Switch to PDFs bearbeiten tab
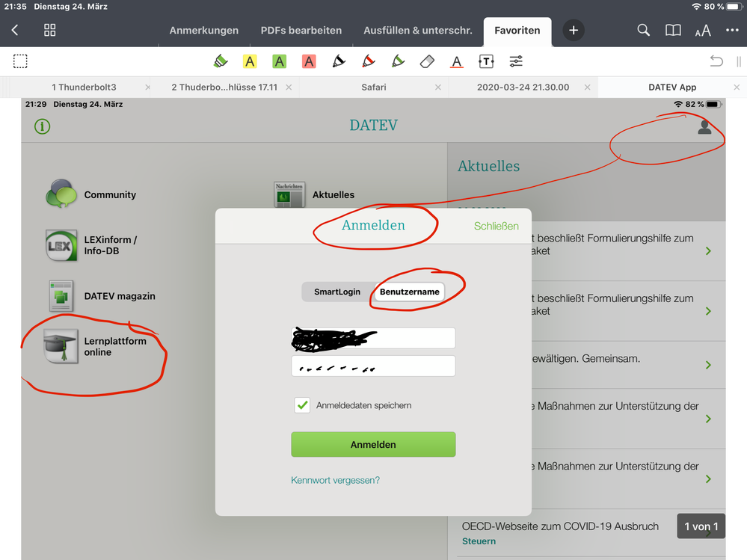747x560 pixels. [x=301, y=31]
